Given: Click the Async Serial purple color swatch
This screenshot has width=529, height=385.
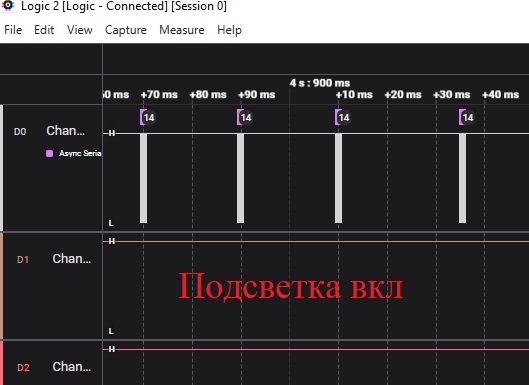Looking at the screenshot, I should (x=49, y=154).
